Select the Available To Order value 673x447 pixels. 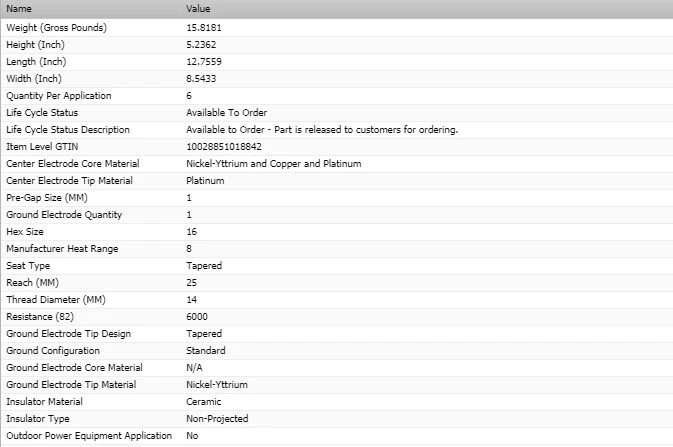[227, 113]
